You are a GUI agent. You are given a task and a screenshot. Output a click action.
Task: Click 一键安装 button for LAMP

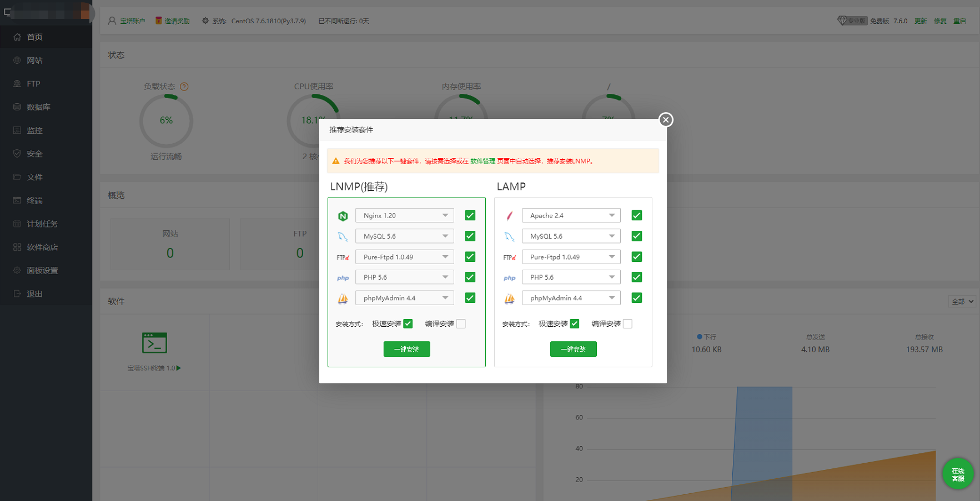pos(573,349)
